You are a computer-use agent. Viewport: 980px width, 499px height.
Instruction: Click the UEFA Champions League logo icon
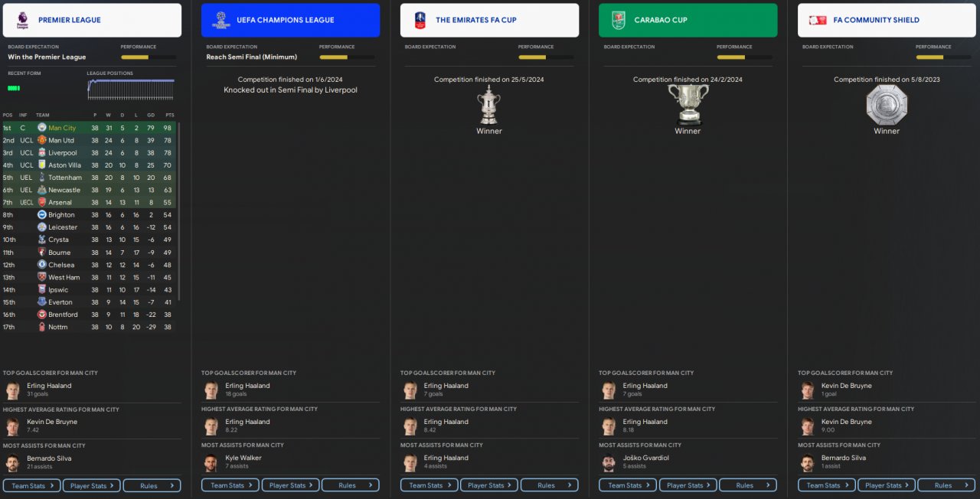[x=220, y=20]
